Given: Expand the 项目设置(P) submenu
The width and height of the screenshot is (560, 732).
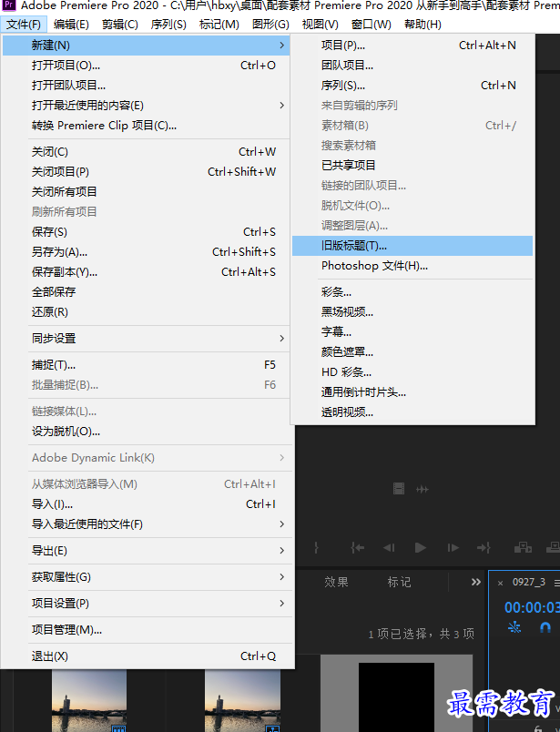Looking at the screenshot, I should 281,603.
